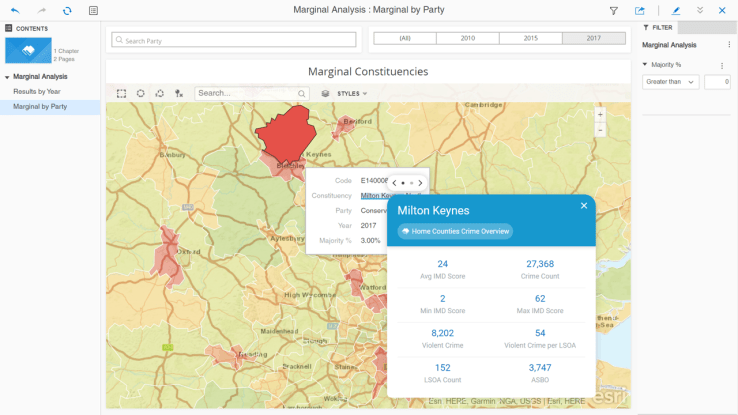This screenshot has height=415, width=738.
Task: Open the Home Counties Crime Overview button
Action: pos(455,231)
